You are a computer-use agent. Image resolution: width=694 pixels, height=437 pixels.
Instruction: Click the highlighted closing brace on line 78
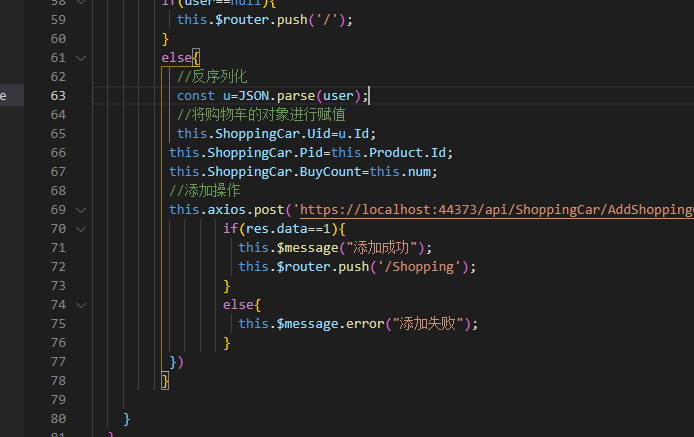point(165,381)
